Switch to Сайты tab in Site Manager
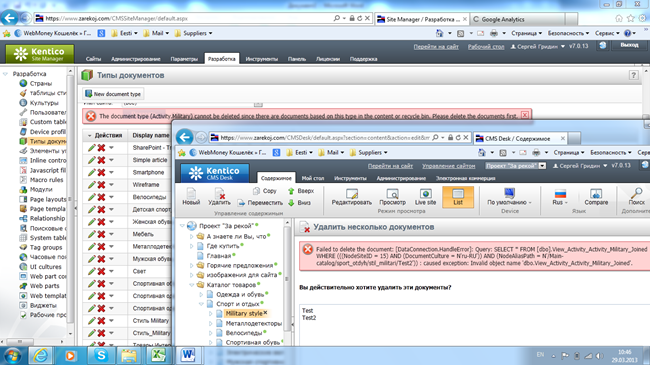Image resolution: width=650 pixels, height=365 pixels. pos(93,59)
